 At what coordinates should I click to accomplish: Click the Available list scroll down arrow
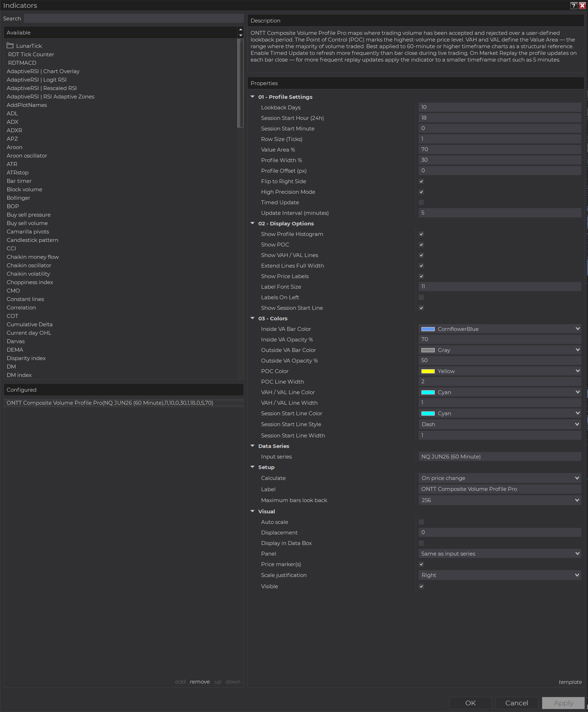click(x=241, y=35)
